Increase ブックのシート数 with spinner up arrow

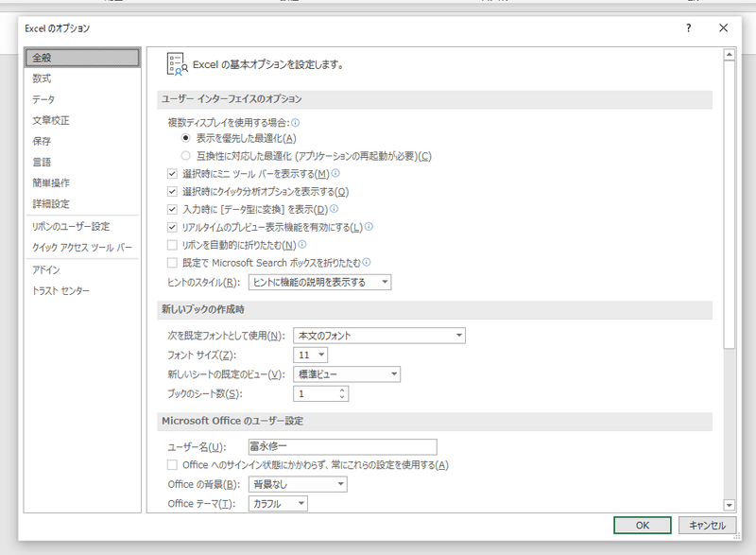pos(342,390)
